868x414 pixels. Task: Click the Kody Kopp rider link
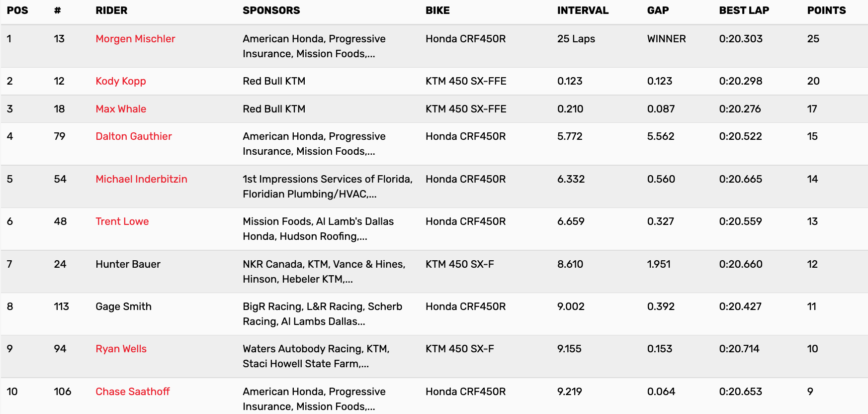click(x=121, y=81)
